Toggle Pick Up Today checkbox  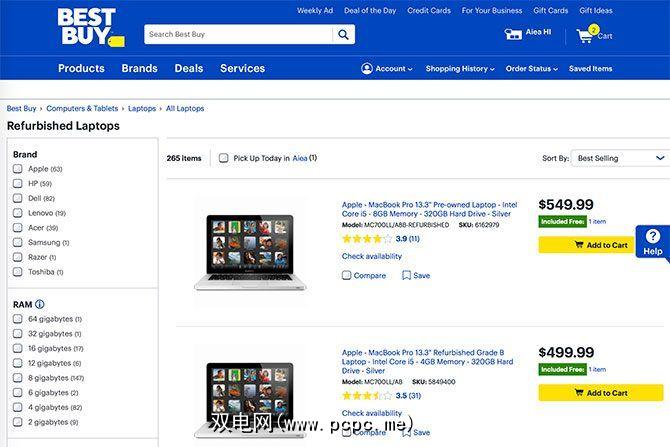tap(225, 158)
